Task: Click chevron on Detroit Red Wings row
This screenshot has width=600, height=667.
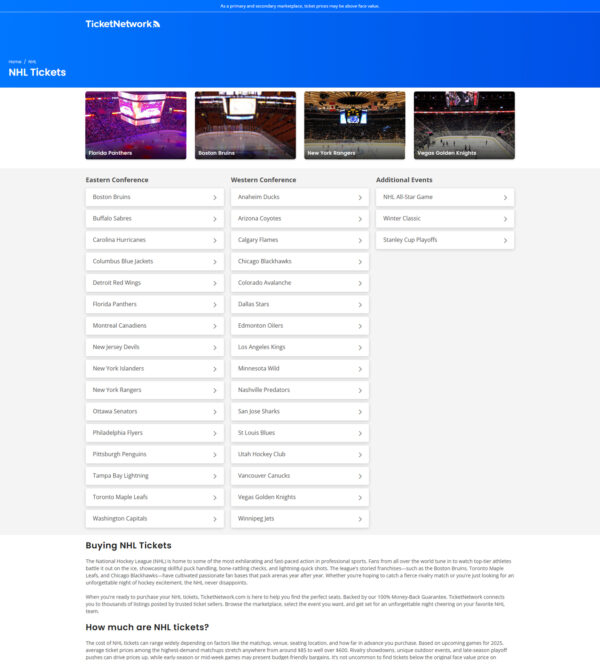Action: point(215,283)
